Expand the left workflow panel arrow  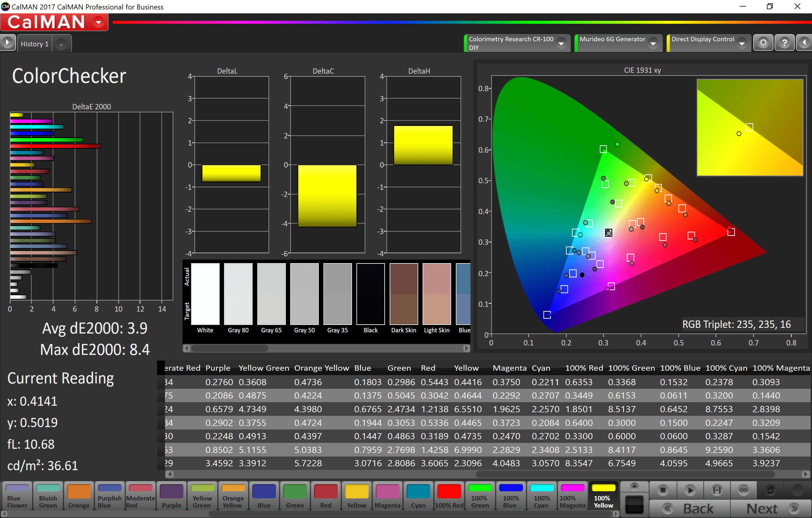[x=7, y=43]
